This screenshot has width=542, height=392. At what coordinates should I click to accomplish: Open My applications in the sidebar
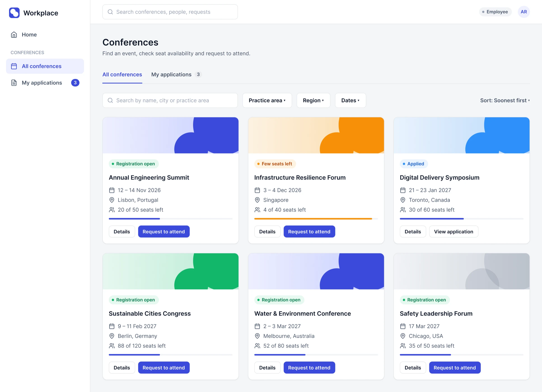[x=45, y=83]
